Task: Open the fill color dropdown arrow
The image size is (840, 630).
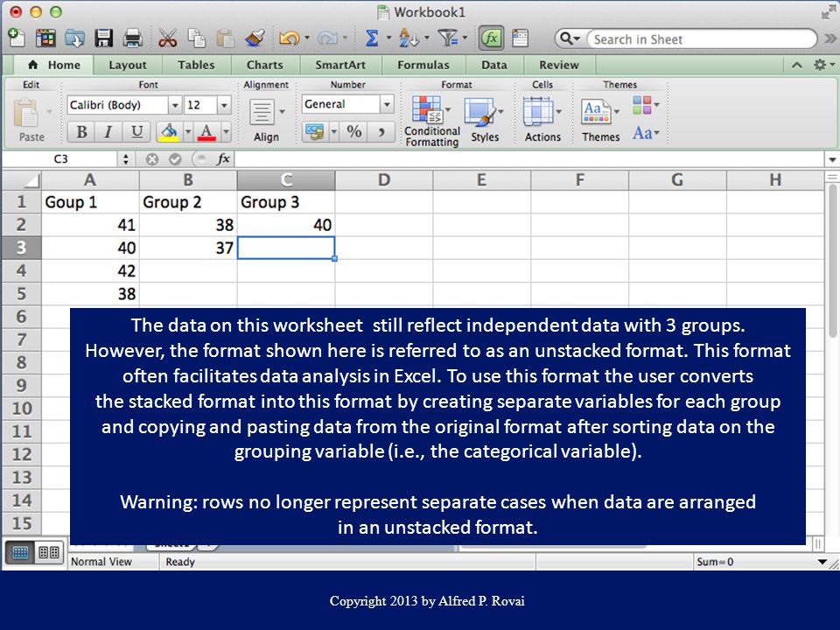Action: [x=188, y=131]
